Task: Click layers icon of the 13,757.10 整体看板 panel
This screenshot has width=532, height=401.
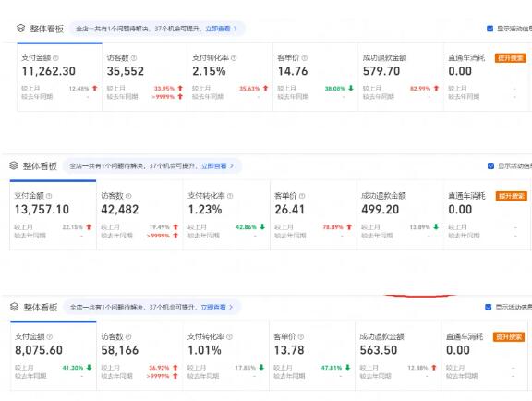Action: pyautogui.click(x=14, y=165)
